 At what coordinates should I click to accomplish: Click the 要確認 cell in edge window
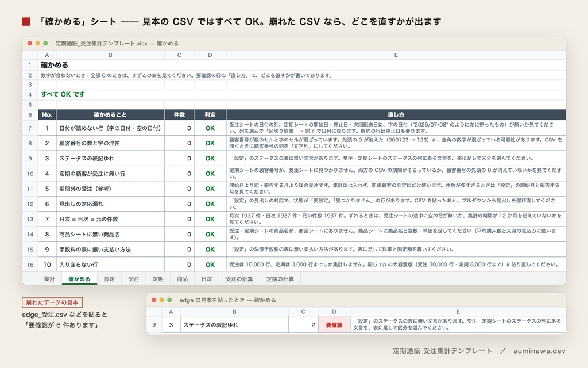(334, 325)
